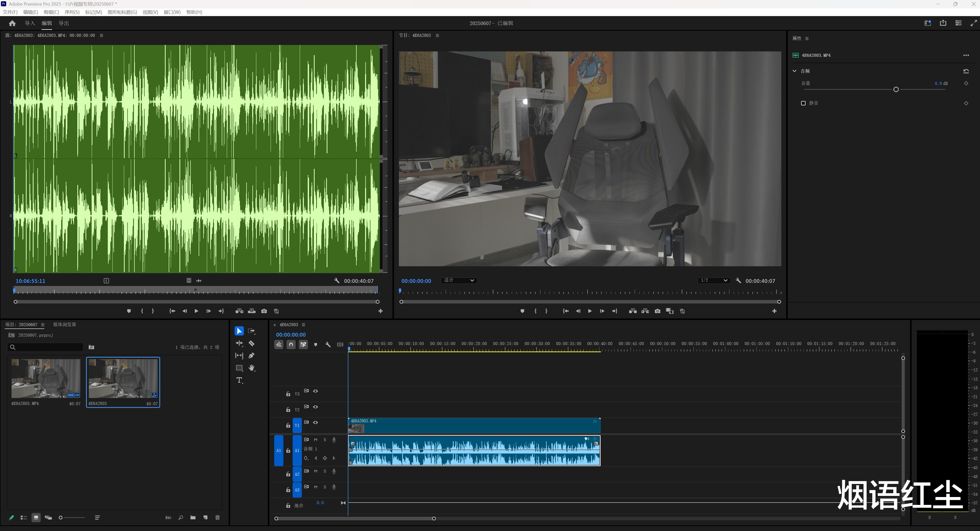Screen dimensions: 980x531
Task: Click the new bin folder icon
Action: (193, 518)
